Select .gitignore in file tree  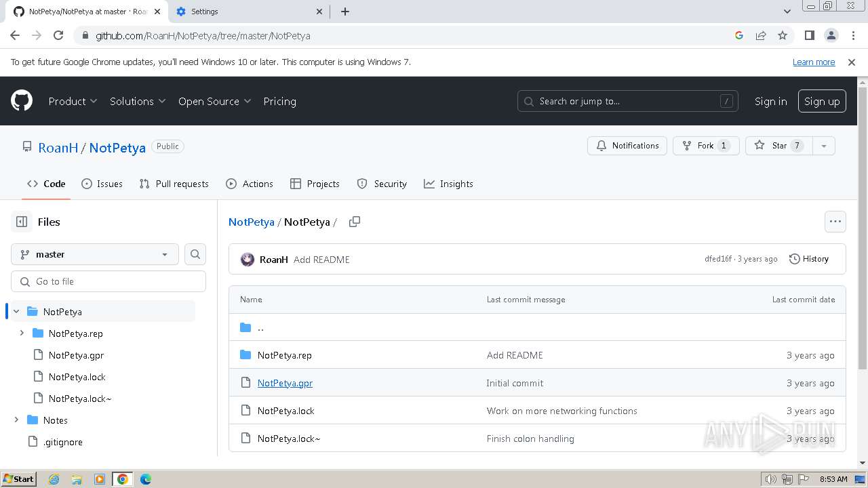pos(62,442)
